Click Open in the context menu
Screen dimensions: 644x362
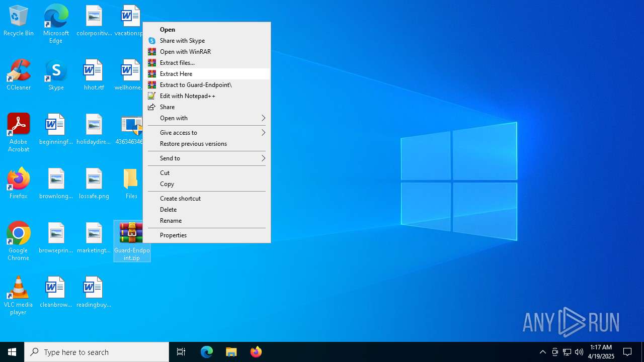(x=207, y=30)
